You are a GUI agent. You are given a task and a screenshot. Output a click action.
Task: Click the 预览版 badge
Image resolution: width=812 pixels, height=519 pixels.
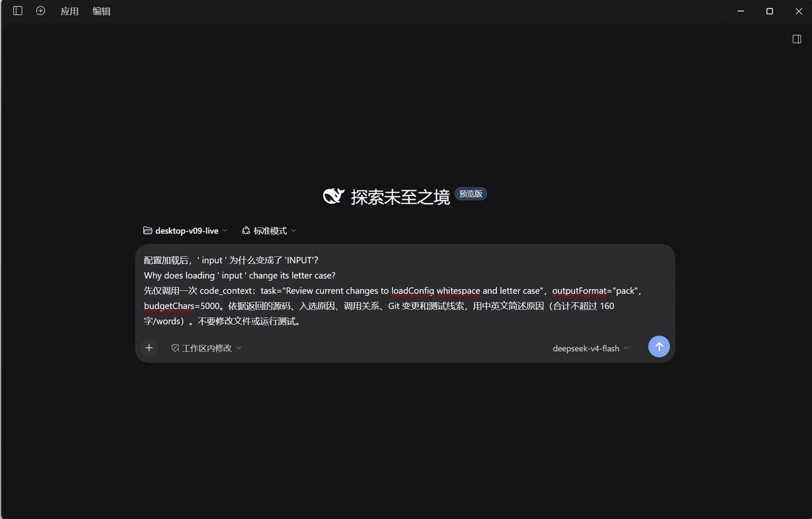pyautogui.click(x=471, y=194)
